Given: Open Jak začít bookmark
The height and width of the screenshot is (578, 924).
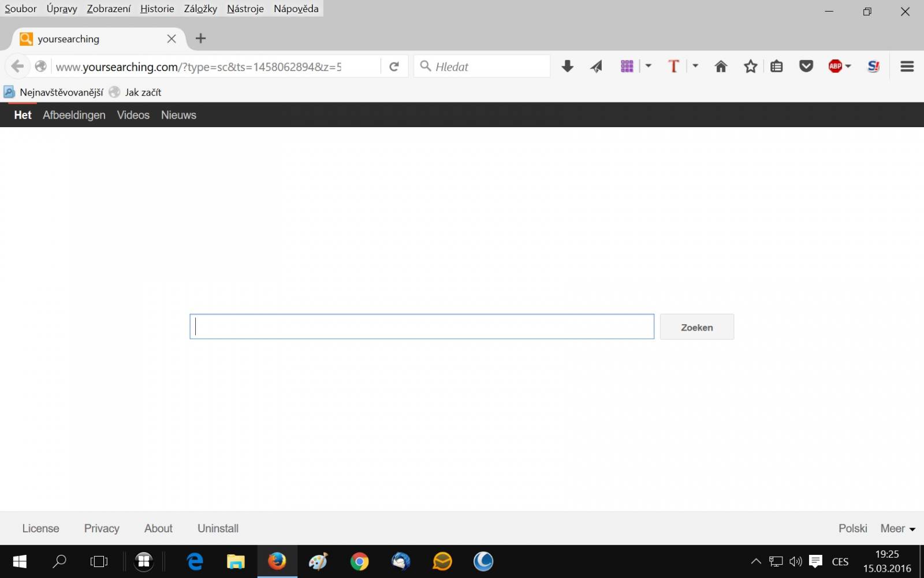Looking at the screenshot, I should pyautogui.click(x=135, y=92).
